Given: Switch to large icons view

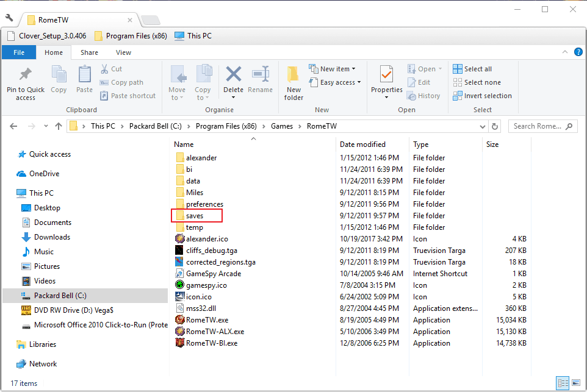Looking at the screenshot, I should pos(575,383).
